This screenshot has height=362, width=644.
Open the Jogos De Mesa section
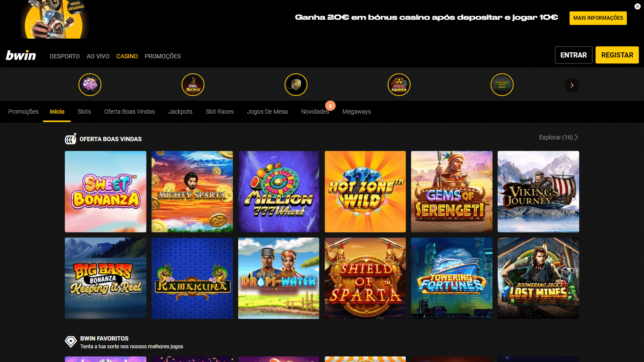[x=267, y=112]
